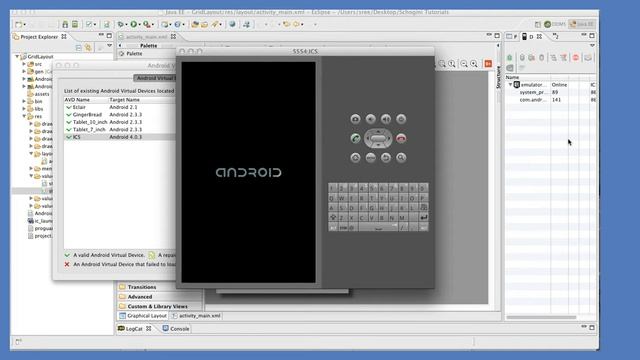Click zoom in icon in layout editor
Screen dimensions: 640x360
474,64
